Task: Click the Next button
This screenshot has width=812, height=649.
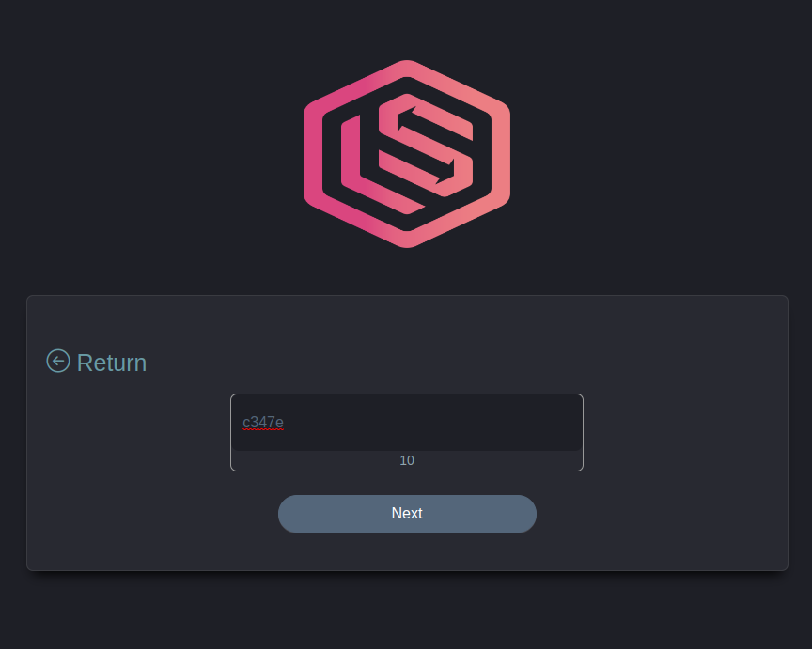Action: coord(407,514)
